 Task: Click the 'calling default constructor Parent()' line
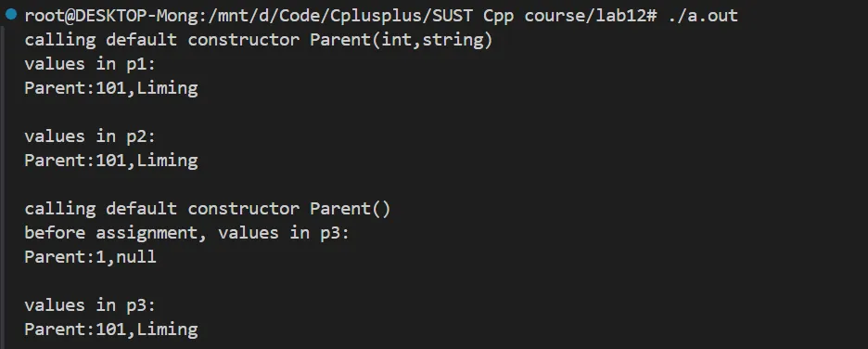click(208, 209)
